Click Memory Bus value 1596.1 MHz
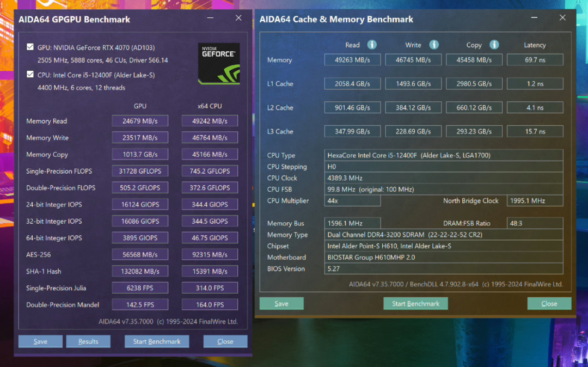The image size is (588, 367). 352,223
